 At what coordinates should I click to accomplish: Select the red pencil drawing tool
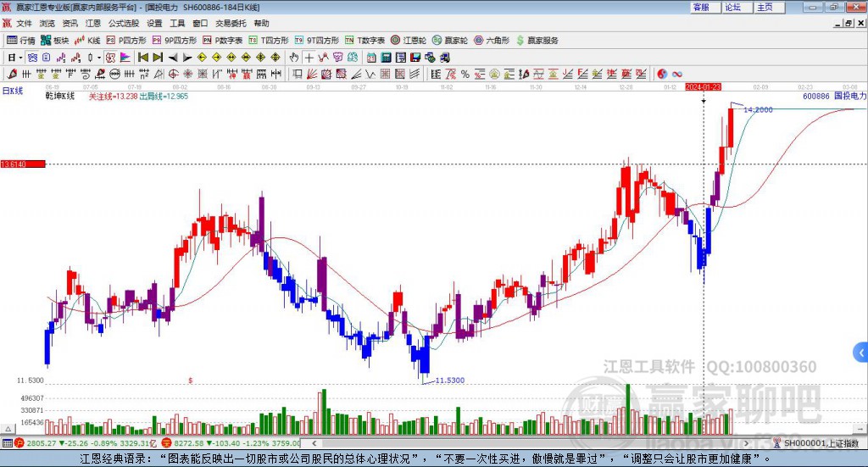coord(12,74)
